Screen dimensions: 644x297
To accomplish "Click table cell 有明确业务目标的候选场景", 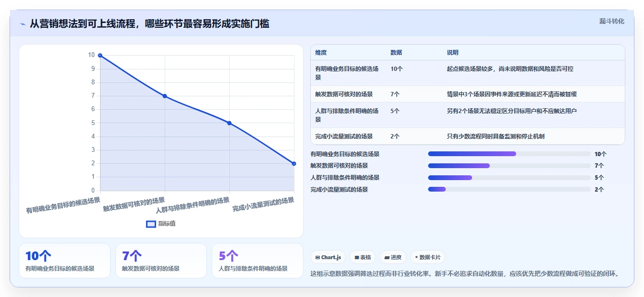I will [x=347, y=73].
